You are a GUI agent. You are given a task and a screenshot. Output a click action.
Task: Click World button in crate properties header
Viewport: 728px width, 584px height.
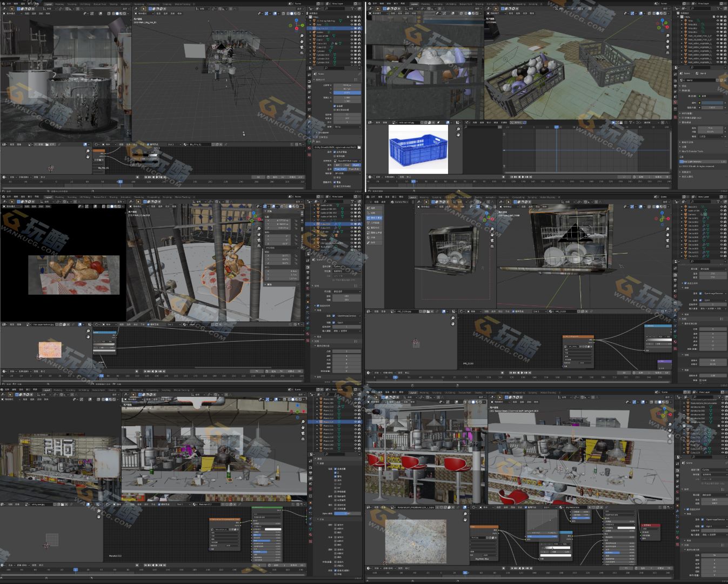tap(701, 74)
